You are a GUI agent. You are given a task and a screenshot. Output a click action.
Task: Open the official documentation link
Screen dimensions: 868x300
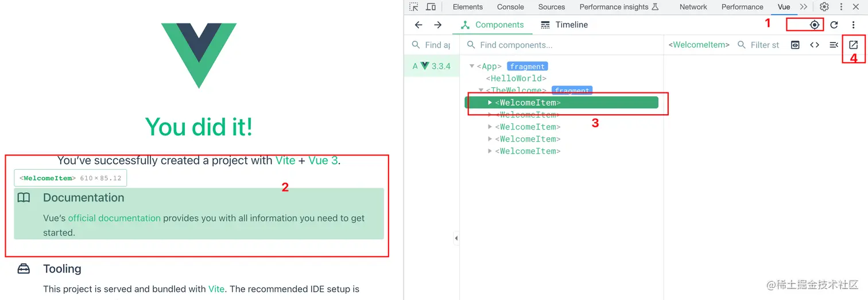pyautogui.click(x=114, y=218)
